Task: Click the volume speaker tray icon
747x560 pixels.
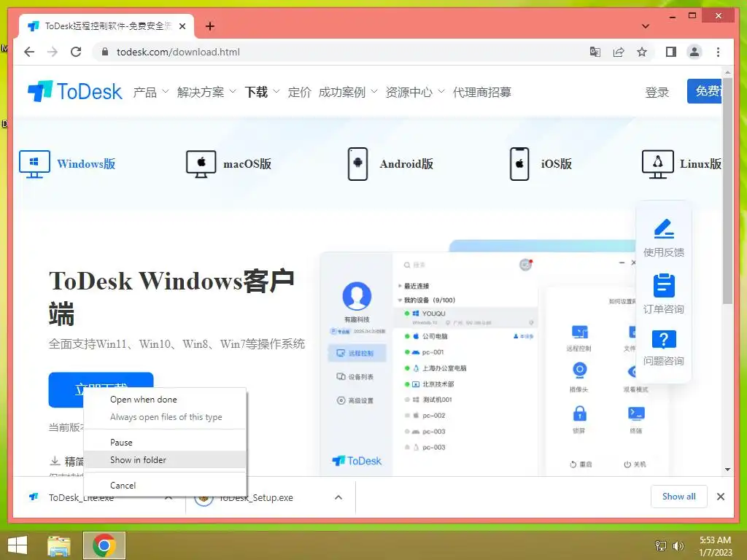Action: [x=678, y=545]
